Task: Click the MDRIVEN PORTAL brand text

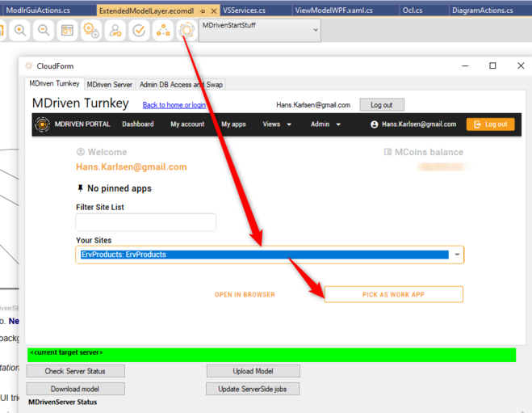Action: coord(82,124)
